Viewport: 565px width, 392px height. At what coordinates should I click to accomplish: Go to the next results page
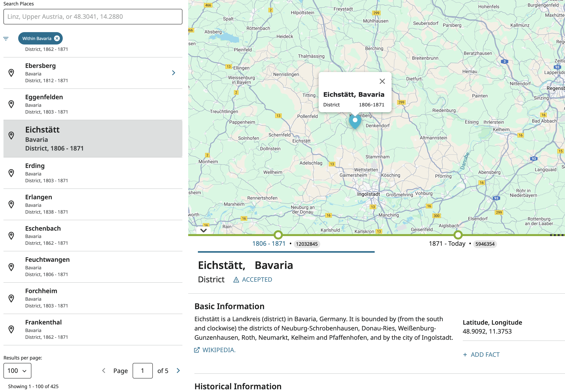coord(178,371)
